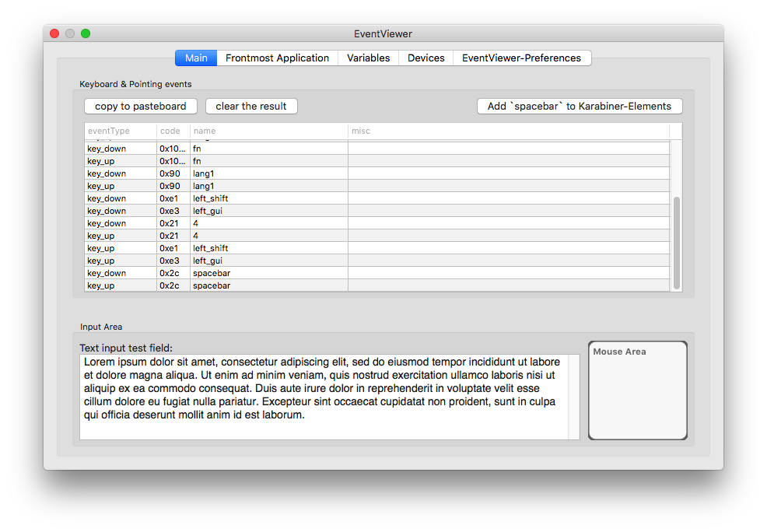Add spacebar to Karabiner-Elements
The height and width of the screenshot is (532, 767).
tap(580, 106)
